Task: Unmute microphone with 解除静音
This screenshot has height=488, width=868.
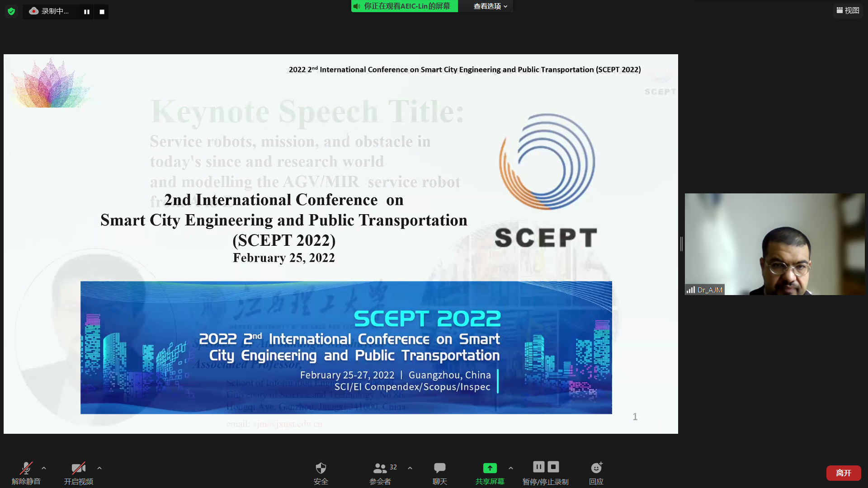Action: pyautogui.click(x=26, y=473)
